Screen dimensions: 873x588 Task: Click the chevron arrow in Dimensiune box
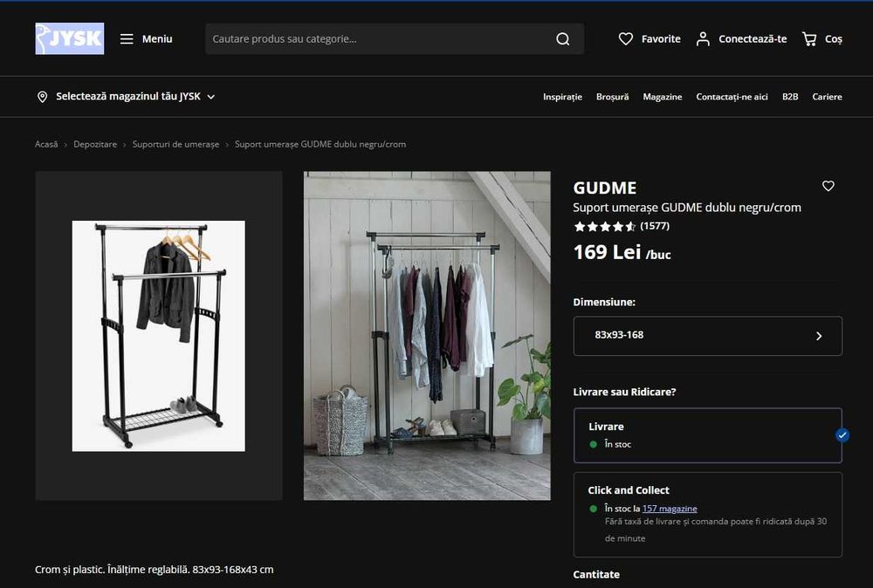[819, 336]
